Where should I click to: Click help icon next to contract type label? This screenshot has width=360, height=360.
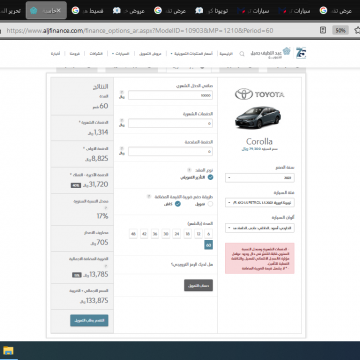189,170
